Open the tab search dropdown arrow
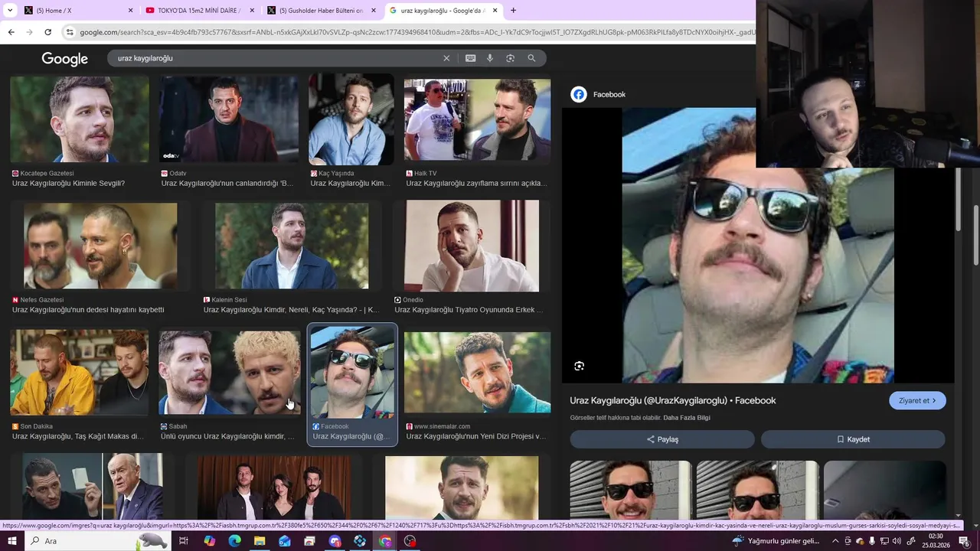This screenshot has width=980, height=551. (10, 11)
